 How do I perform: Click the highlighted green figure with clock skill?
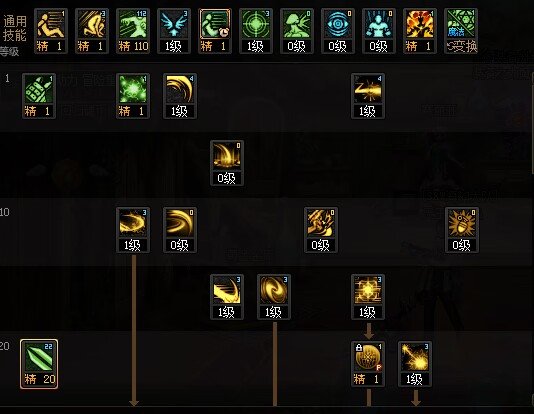pyautogui.click(x=215, y=31)
